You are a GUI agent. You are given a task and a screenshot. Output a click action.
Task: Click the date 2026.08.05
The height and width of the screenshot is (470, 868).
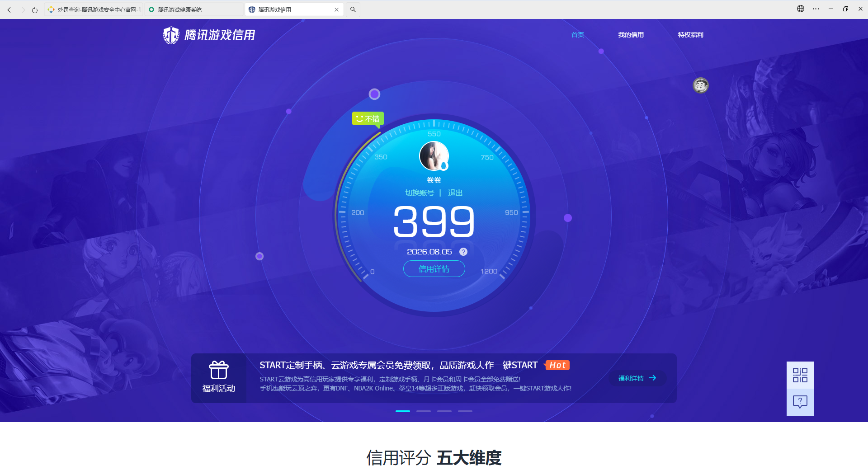[x=429, y=252]
